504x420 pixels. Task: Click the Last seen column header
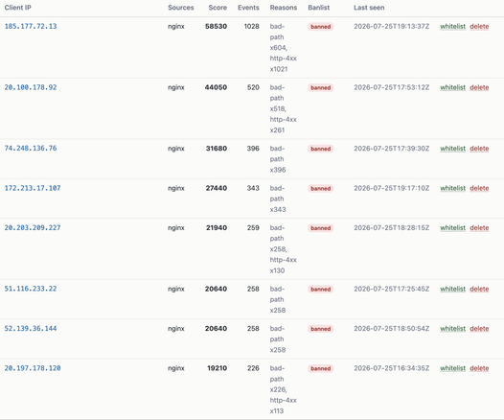pyautogui.click(x=369, y=8)
